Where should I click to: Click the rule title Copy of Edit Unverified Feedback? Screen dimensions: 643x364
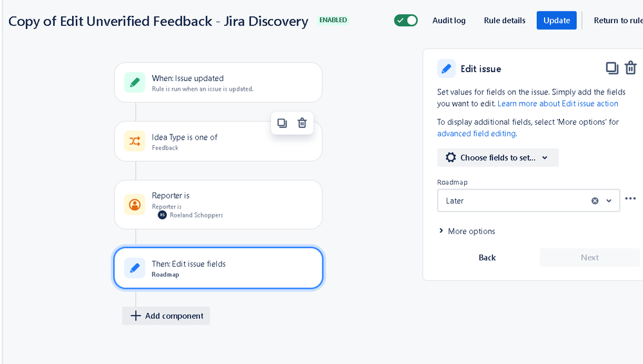coord(158,21)
